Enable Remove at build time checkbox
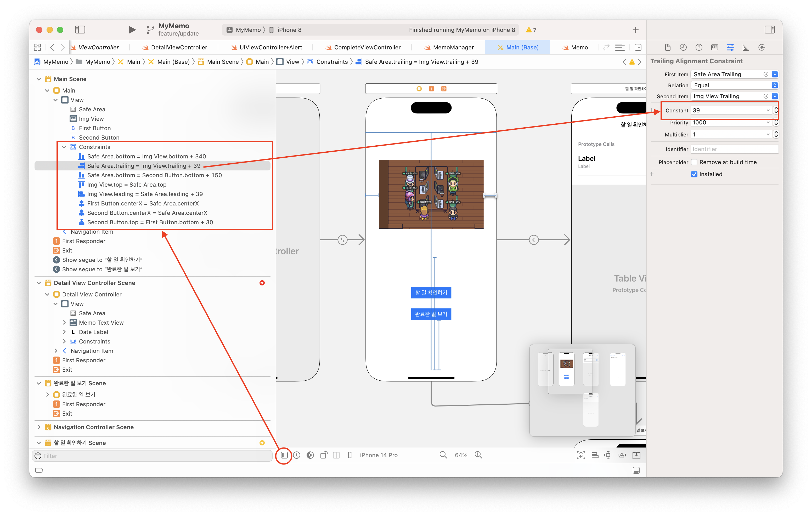 point(694,162)
